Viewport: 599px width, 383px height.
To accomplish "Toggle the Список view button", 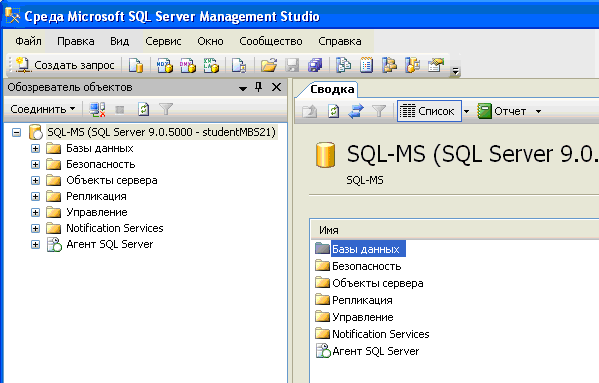I will pos(429,111).
